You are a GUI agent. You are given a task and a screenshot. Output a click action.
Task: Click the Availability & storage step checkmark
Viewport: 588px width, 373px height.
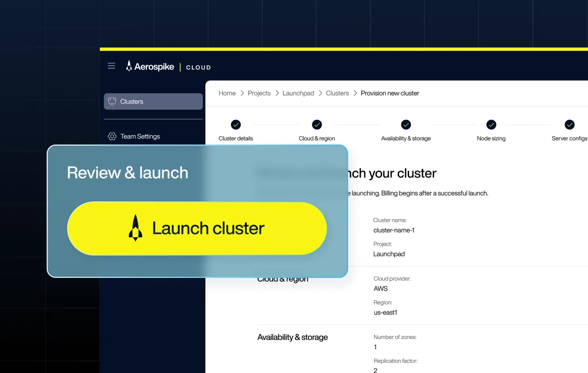[x=406, y=124]
